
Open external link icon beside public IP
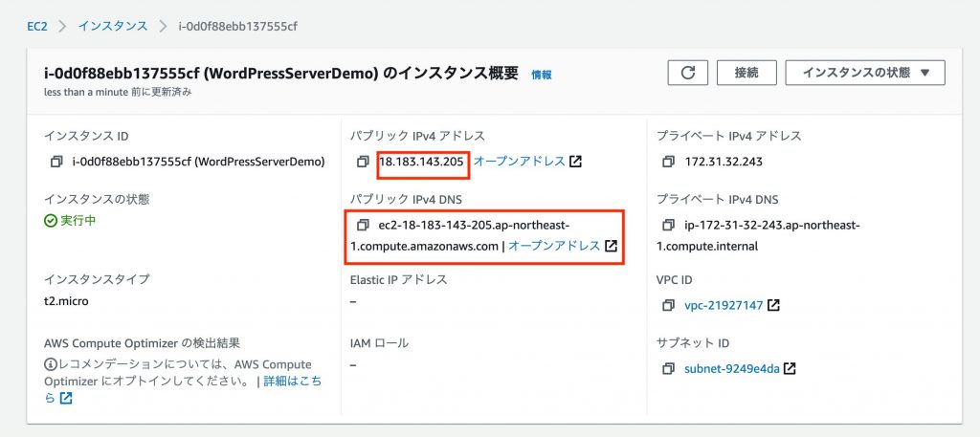tap(575, 162)
